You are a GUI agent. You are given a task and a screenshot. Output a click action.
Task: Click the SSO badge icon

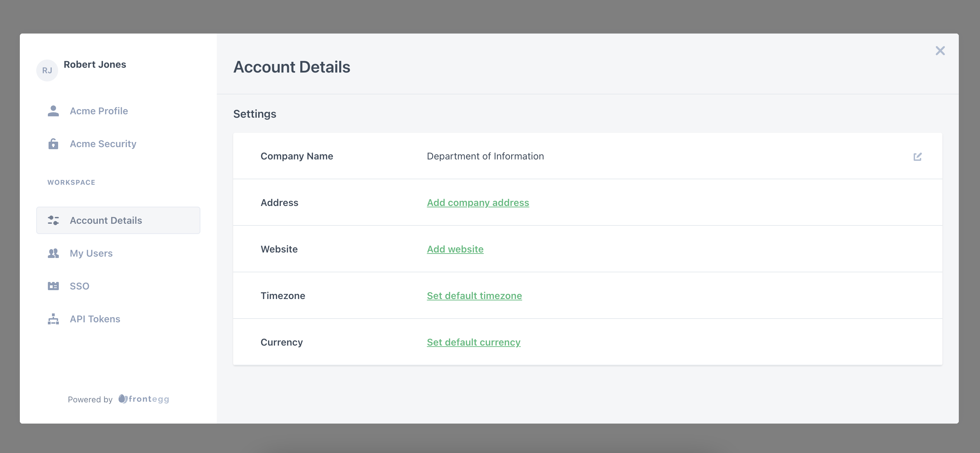(53, 286)
